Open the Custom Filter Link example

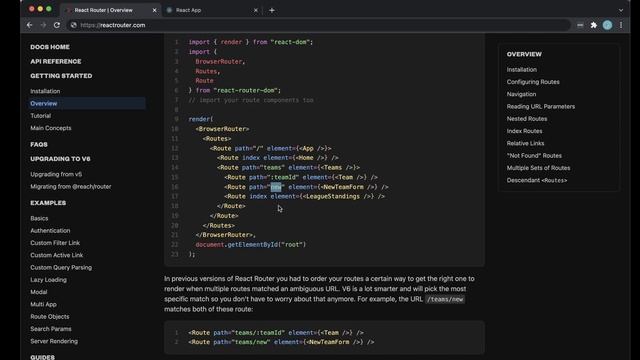tap(55, 242)
